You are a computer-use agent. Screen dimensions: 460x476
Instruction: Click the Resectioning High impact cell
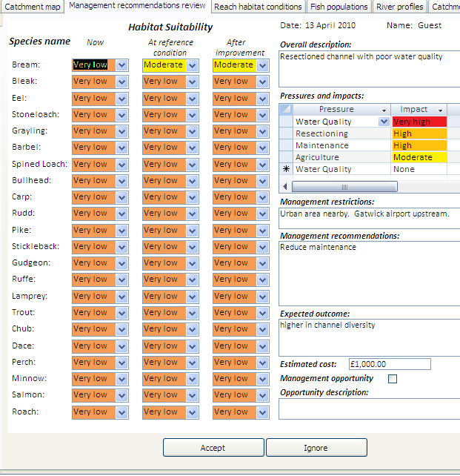pos(419,133)
